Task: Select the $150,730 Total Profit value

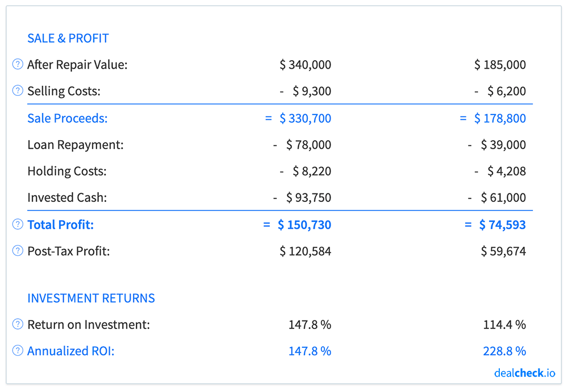Action: pos(304,224)
